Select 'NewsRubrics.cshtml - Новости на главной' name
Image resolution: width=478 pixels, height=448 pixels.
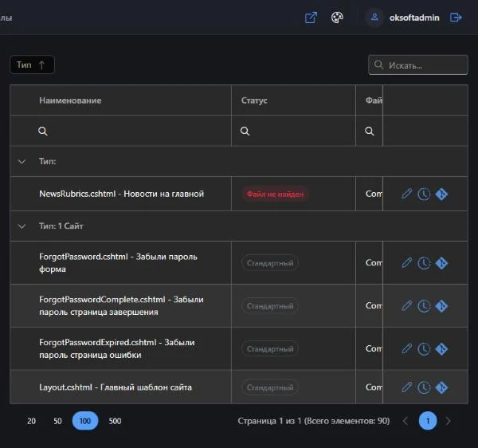point(121,194)
